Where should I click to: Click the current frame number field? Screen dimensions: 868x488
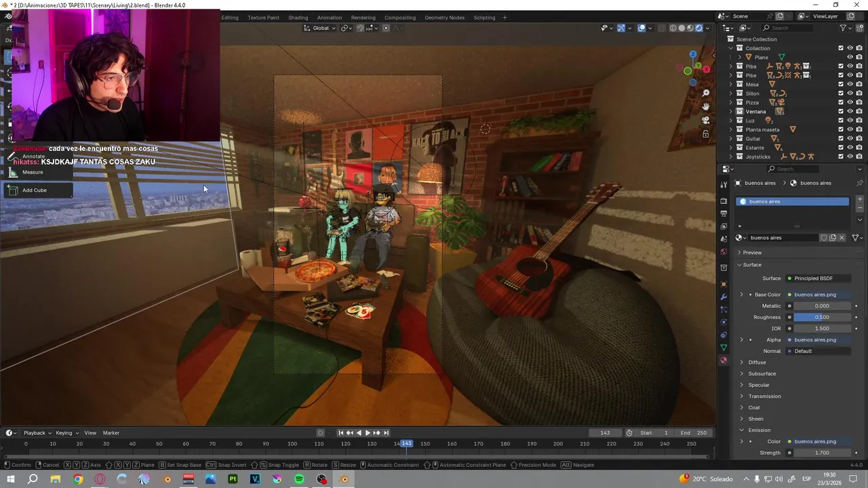coord(606,433)
